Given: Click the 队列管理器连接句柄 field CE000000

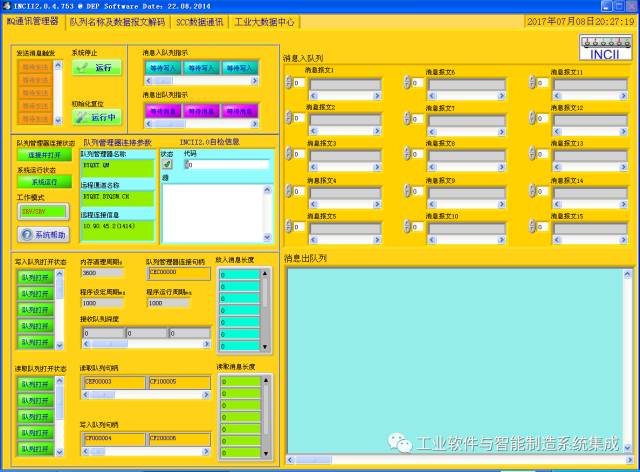Looking at the screenshot, I should click(x=179, y=273).
